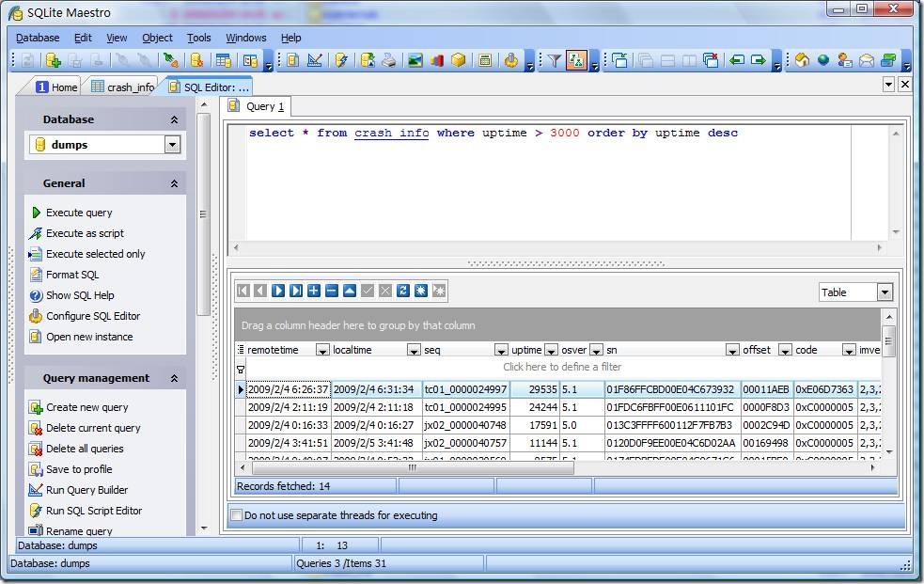This screenshot has height=584, width=924.
Task: Switch to the crash_info tab
Action: click(x=124, y=87)
